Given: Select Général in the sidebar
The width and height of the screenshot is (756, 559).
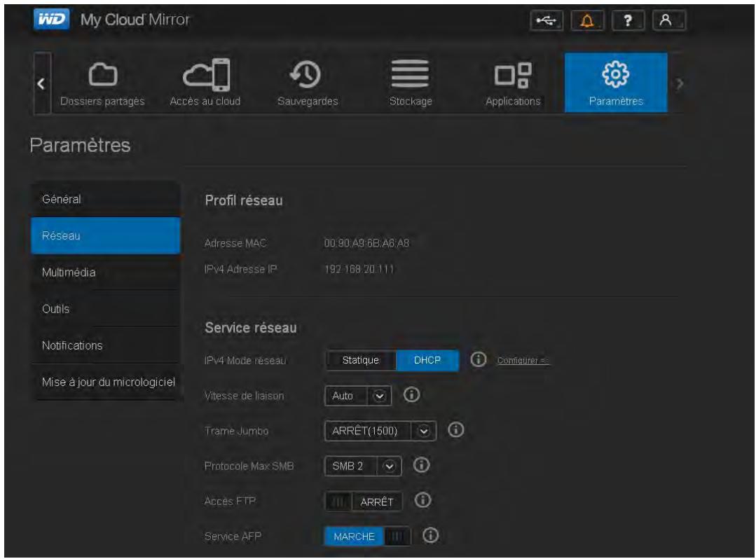Looking at the screenshot, I should pyautogui.click(x=106, y=199).
